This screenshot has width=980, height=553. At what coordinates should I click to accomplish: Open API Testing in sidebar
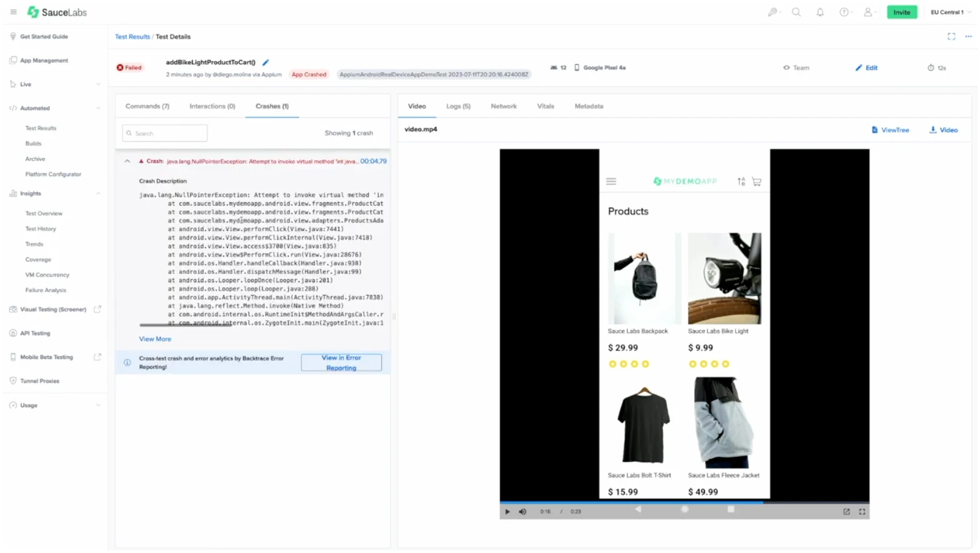(35, 333)
